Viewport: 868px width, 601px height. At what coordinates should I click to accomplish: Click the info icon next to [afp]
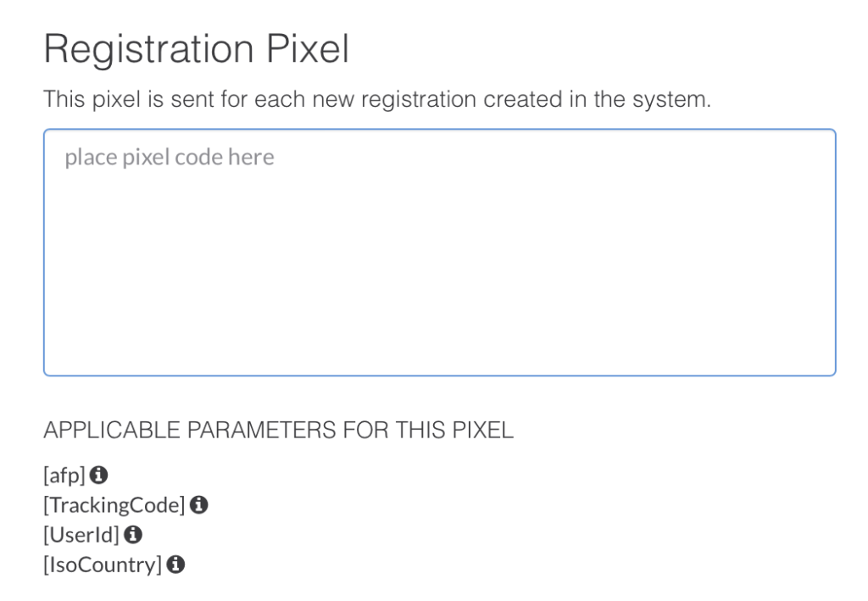pyautogui.click(x=98, y=475)
